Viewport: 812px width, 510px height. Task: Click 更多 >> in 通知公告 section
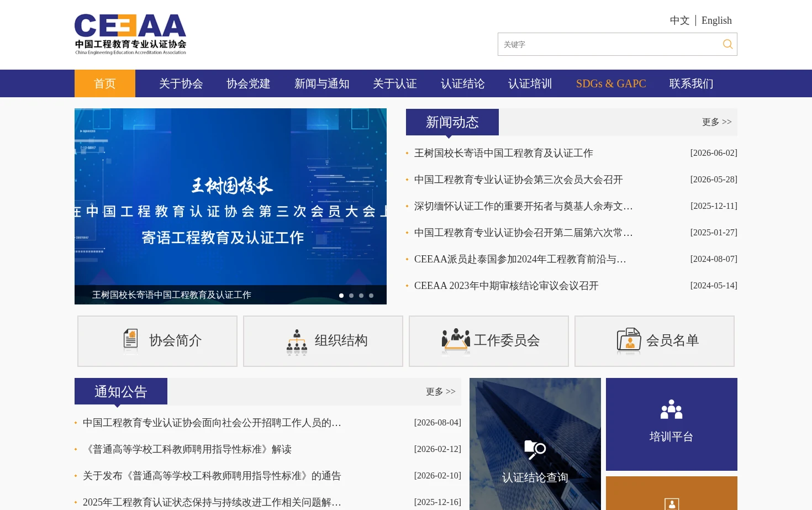click(441, 392)
